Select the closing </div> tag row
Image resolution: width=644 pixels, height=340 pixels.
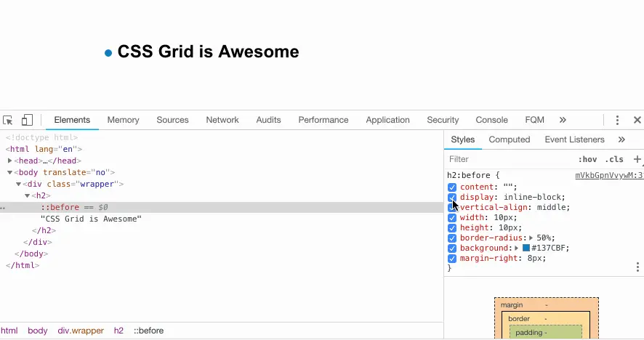[38, 242]
